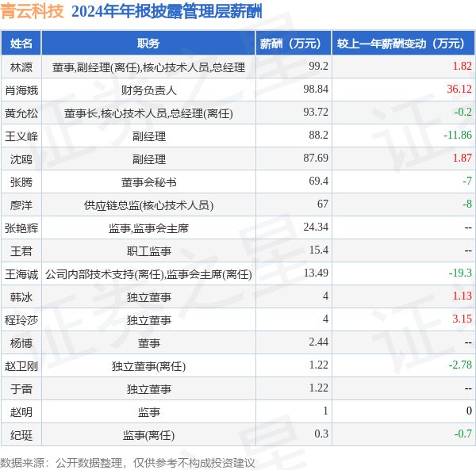Click the salary value 67
The height and width of the screenshot is (470, 476).
pos(323,204)
